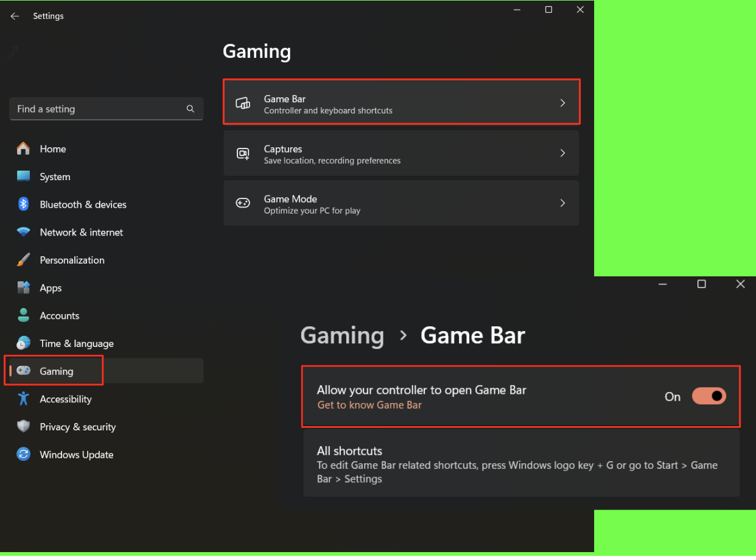Open System settings label

coord(55,177)
